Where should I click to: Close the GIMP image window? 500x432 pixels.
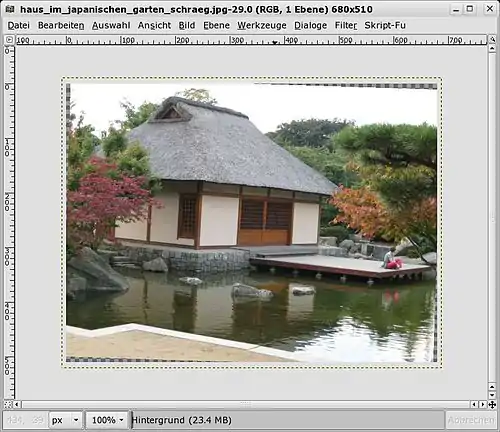490,9
